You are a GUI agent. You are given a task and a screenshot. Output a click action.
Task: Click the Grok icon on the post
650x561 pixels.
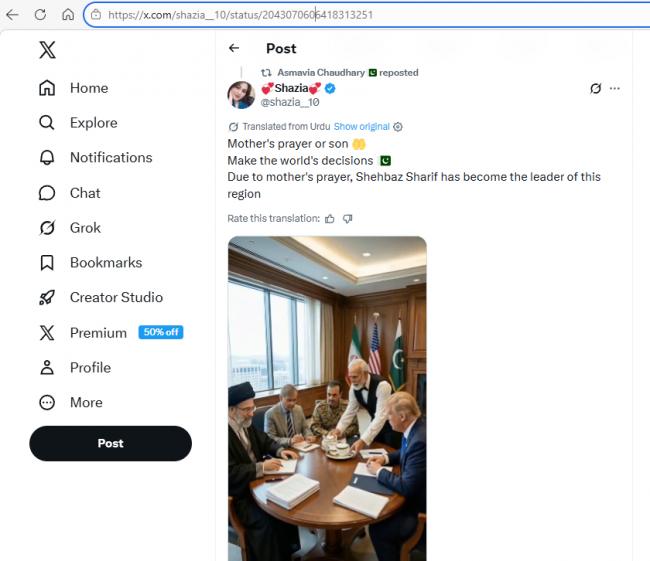(595, 88)
